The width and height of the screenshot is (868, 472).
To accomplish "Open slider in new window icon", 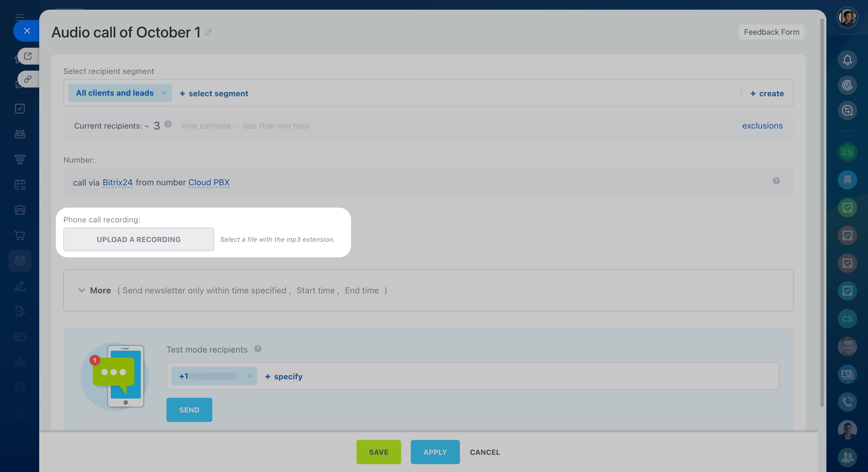I will click(x=28, y=56).
